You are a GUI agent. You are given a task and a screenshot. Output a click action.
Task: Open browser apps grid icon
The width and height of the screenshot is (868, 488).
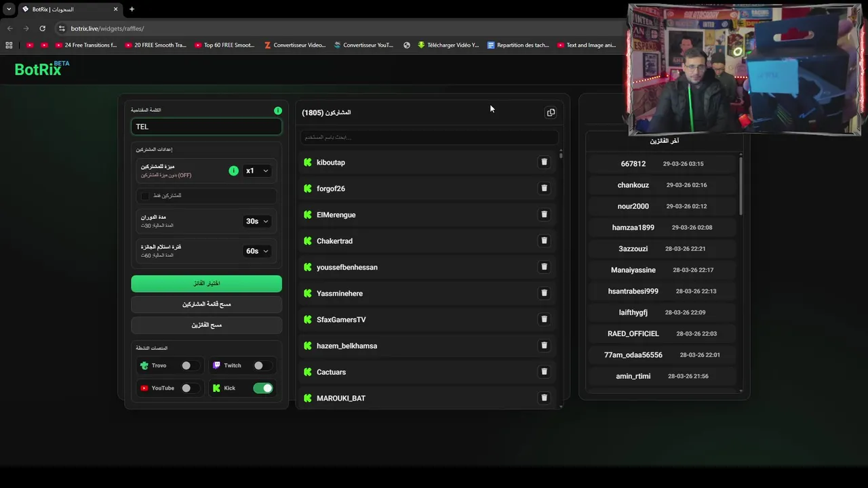(x=9, y=45)
